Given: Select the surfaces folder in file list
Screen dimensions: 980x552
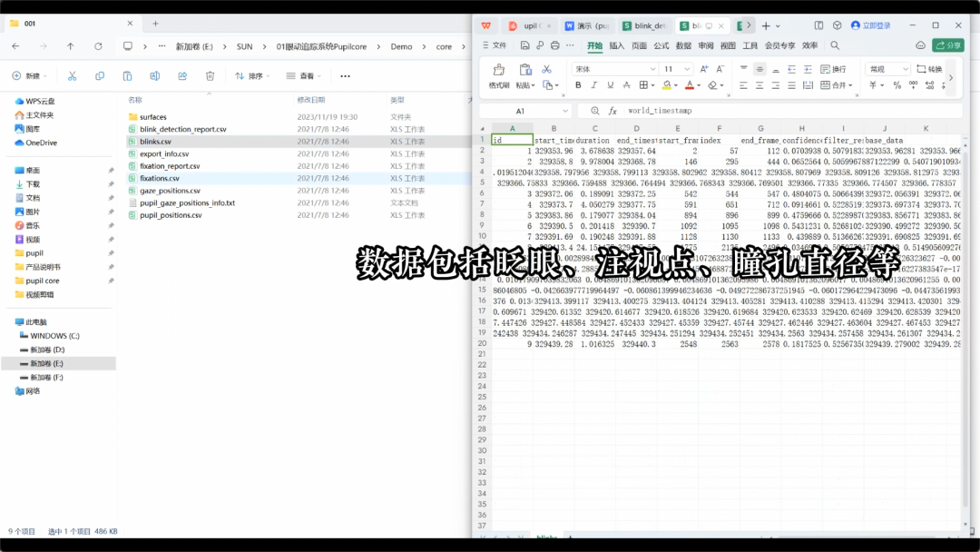Looking at the screenshot, I should [153, 117].
